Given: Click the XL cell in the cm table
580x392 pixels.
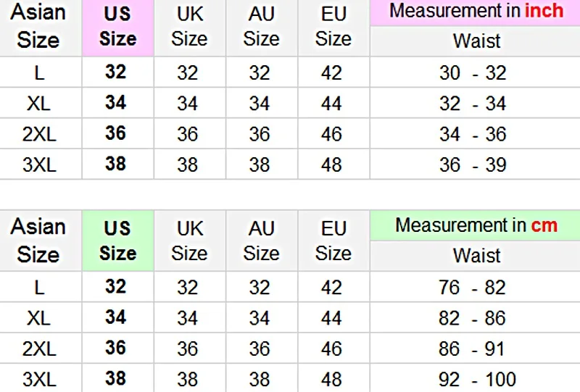Looking at the screenshot, I should (x=38, y=317).
